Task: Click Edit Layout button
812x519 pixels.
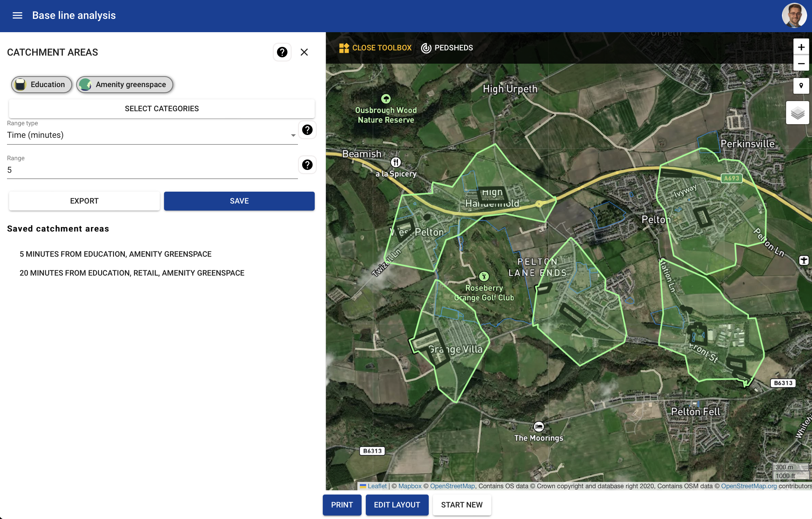Action: (397, 505)
